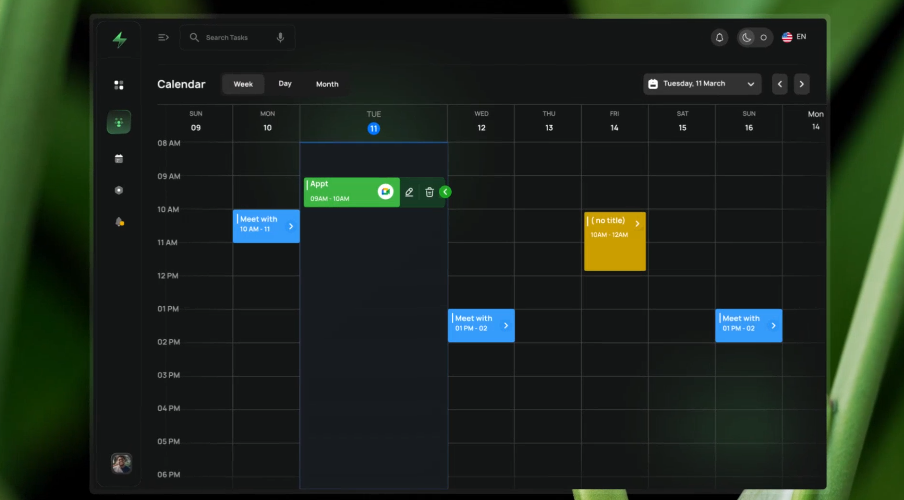Expand Sunday 16's Meet with event chevron
The height and width of the screenshot is (500, 904).
coord(773,326)
